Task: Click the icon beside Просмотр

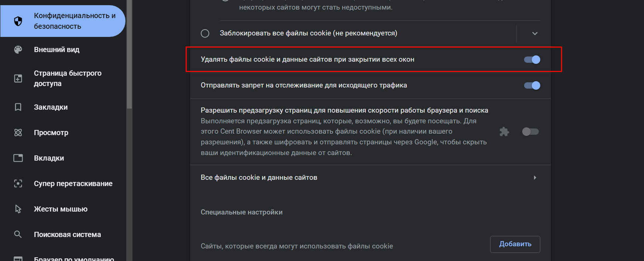Action: (x=18, y=133)
